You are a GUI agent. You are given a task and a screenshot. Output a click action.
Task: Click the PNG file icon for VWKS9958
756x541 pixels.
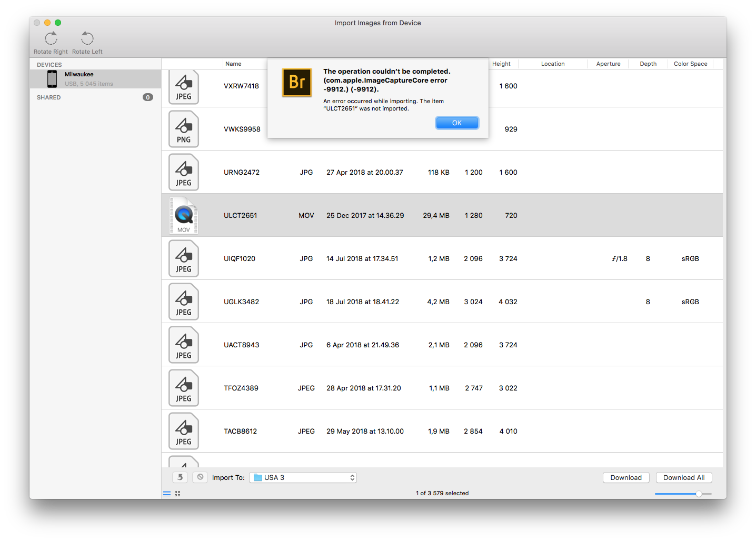click(x=184, y=129)
